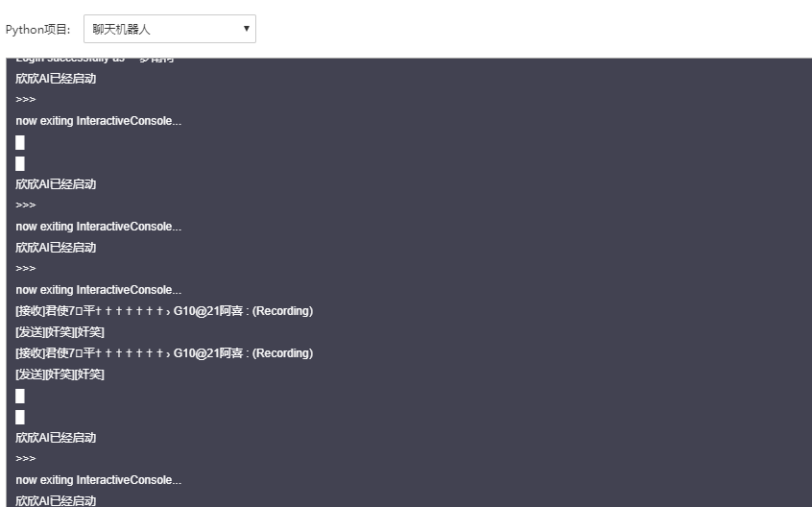Click the first >>> prompt in the console
This screenshot has width=812, height=507.
tap(26, 100)
